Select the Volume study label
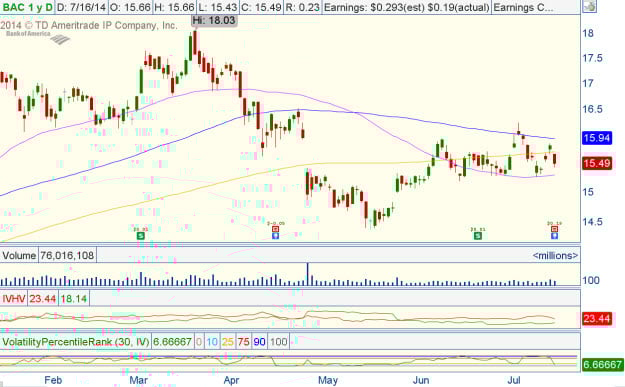 click(19, 255)
